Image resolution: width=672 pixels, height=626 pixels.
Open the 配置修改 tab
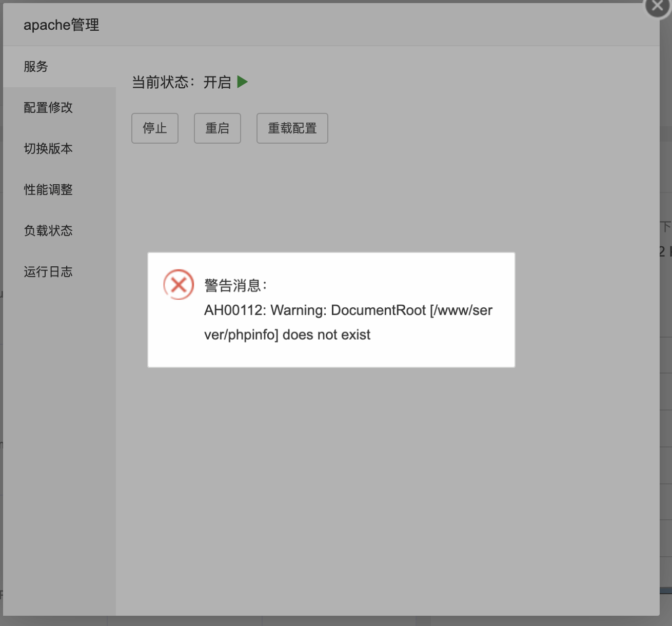point(48,108)
